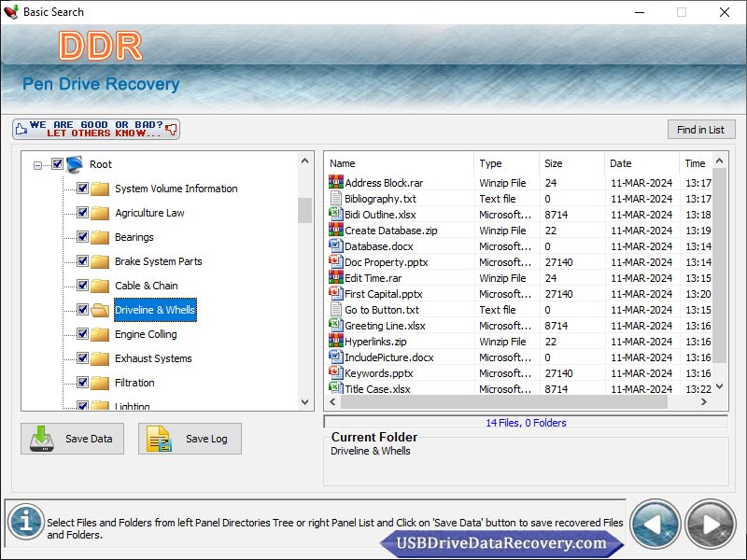The image size is (747, 560).
Task: Uncheck the Agriculture Law checkbox
Action: point(82,213)
